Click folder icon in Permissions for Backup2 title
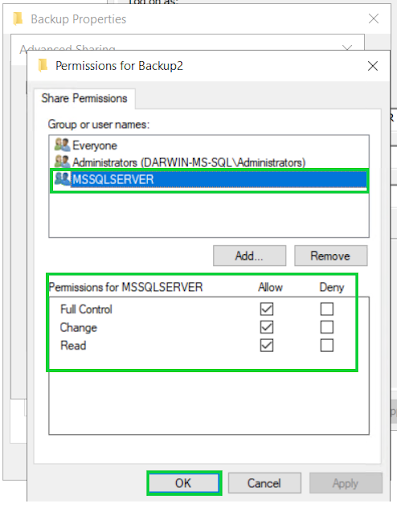 point(43,66)
